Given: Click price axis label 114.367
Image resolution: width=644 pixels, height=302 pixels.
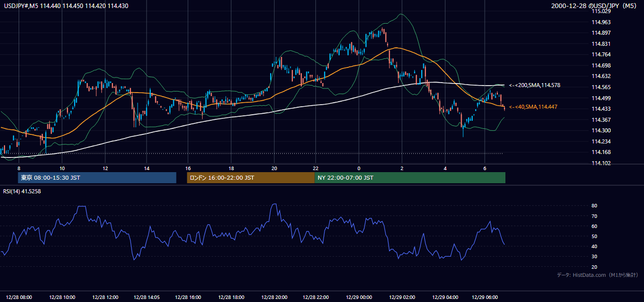Looking at the screenshot, I should pyautogui.click(x=601, y=120).
